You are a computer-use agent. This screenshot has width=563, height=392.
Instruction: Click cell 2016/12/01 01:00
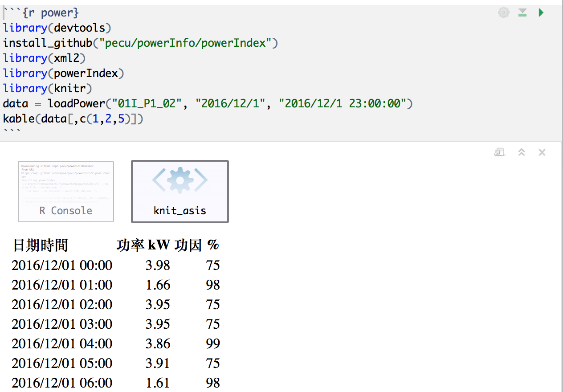62,285
